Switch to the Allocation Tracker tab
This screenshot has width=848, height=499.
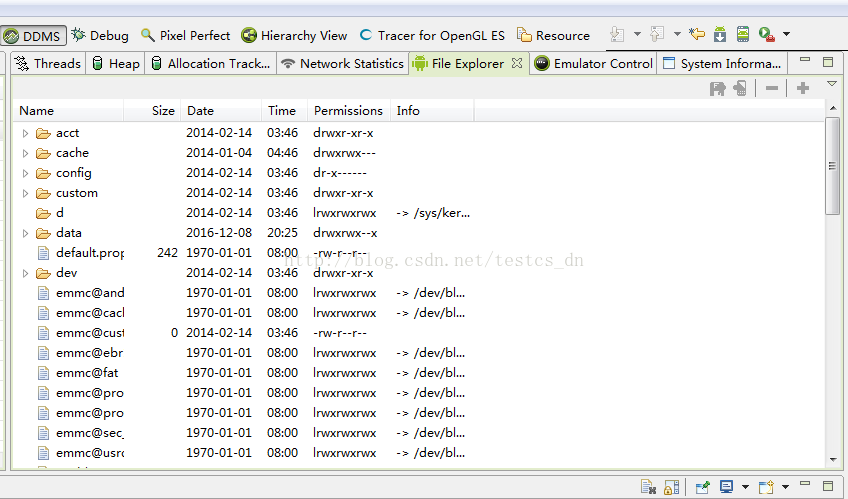[x=210, y=64]
